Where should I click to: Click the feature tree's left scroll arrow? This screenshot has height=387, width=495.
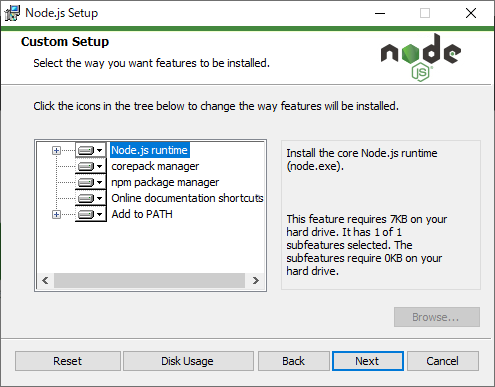(x=45, y=280)
